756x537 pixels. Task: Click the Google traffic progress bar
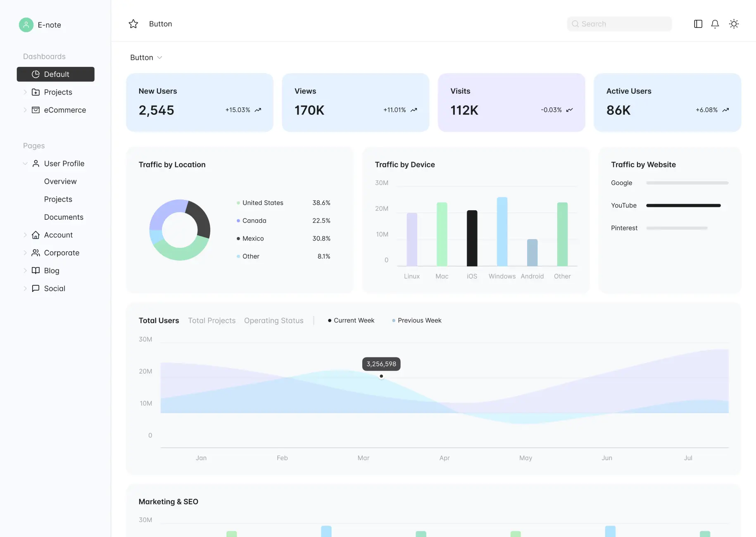[x=687, y=183]
